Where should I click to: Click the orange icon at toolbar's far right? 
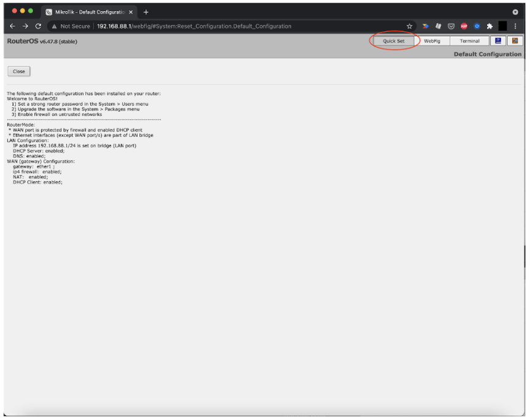tap(515, 41)
